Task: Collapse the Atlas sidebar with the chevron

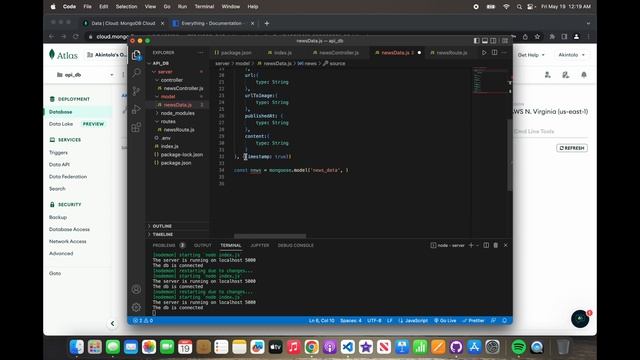Action: pyautogui.click(x=113, y=324)
